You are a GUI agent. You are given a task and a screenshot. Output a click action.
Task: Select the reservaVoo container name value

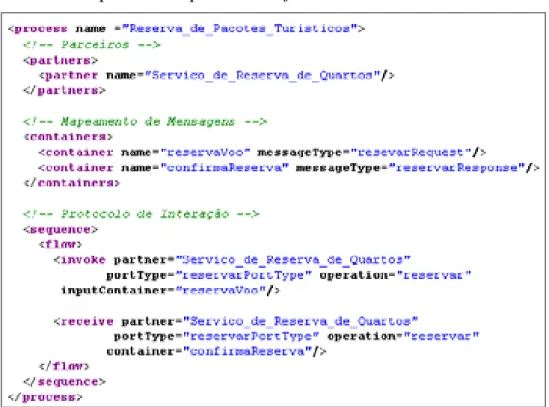pos(205,152)
